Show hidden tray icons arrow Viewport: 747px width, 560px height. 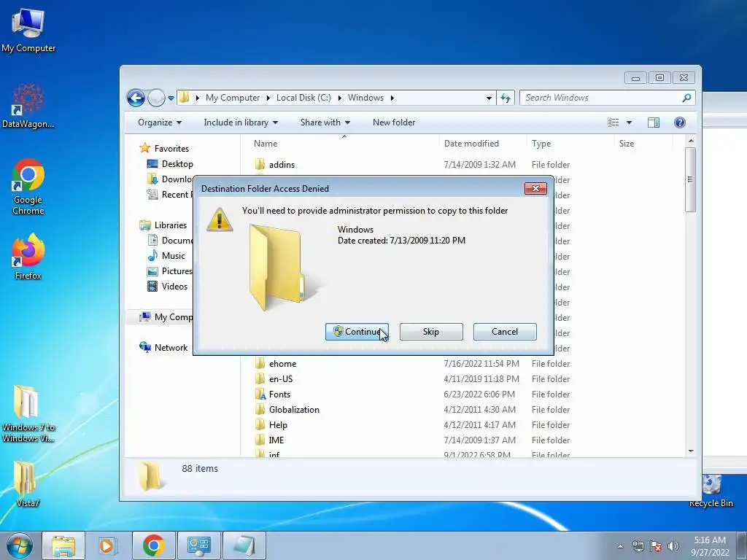620,546
